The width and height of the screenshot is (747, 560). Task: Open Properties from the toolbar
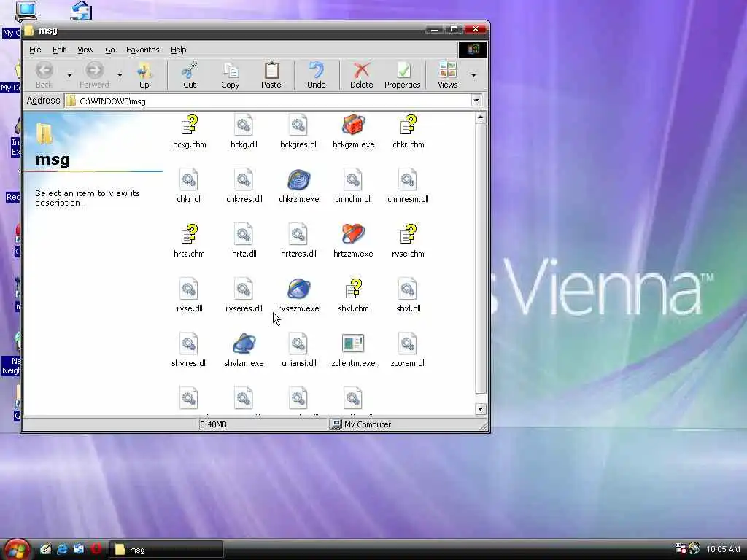(x=403, y=75)
